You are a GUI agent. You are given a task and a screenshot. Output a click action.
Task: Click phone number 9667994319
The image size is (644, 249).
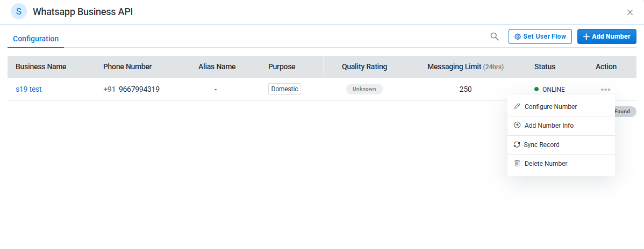[139, 90]
